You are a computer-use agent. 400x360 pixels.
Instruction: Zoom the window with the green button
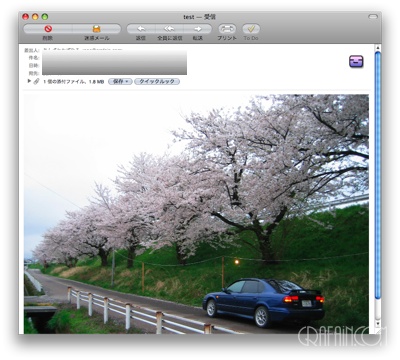(x=45, y=17)
